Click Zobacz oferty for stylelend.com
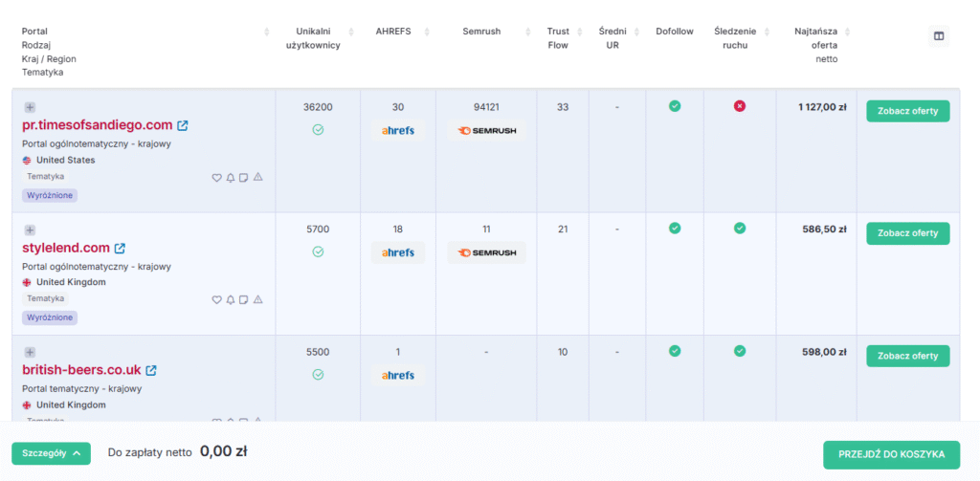This screenshot has height=481, width=980. coord(907,233)
